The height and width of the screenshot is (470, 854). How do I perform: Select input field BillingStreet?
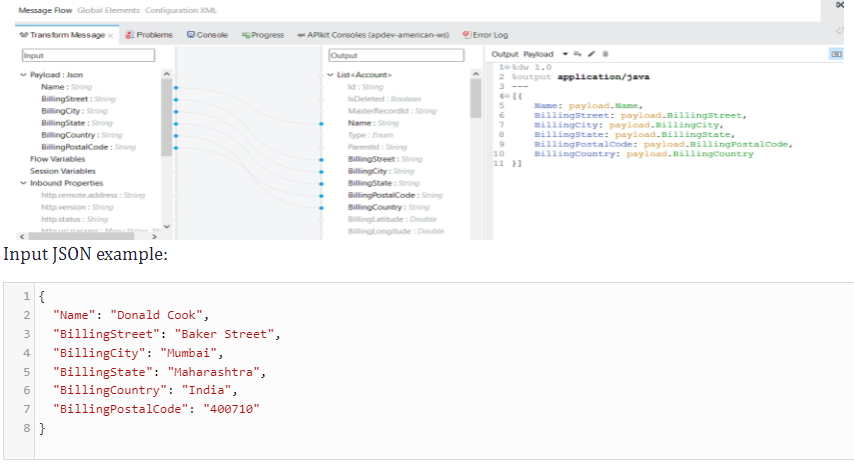pyautogui.click(x=78, y=99)
